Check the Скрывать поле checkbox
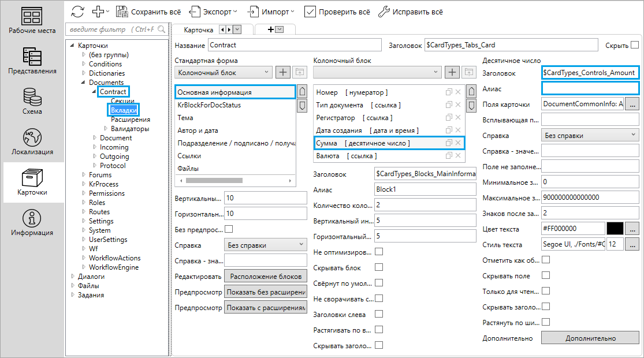The height and width of the screenshot is (358, 644). click(545, 276)
